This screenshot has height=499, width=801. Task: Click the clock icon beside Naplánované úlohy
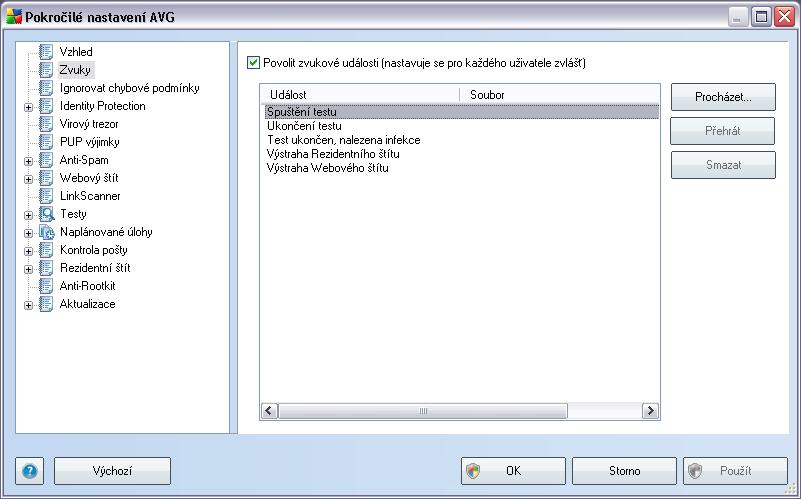tap(46, 232)
